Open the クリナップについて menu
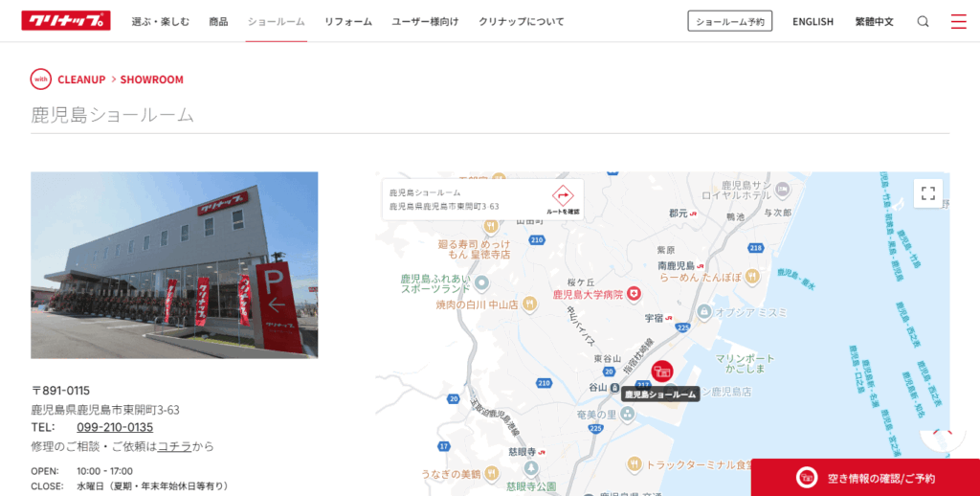The image size is (980, 496). [522, 21]
